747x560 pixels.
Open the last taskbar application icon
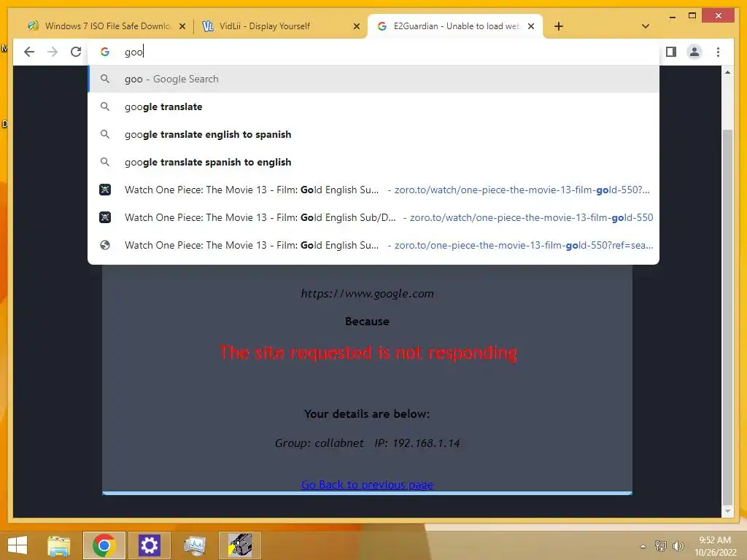239,545
